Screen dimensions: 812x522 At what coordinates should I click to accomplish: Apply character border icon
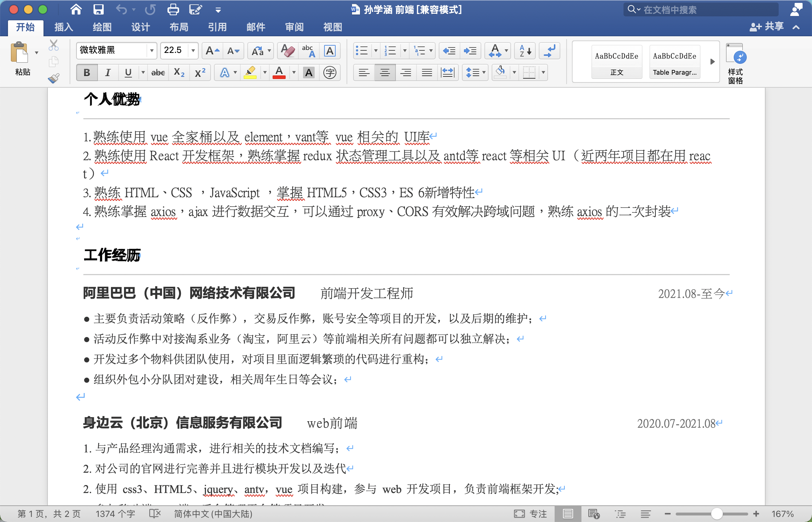pos(330,51)
